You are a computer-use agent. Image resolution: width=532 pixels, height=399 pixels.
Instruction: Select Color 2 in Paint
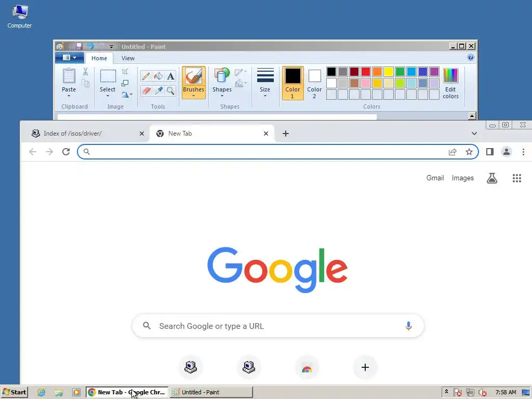click(x=314, y=83)
